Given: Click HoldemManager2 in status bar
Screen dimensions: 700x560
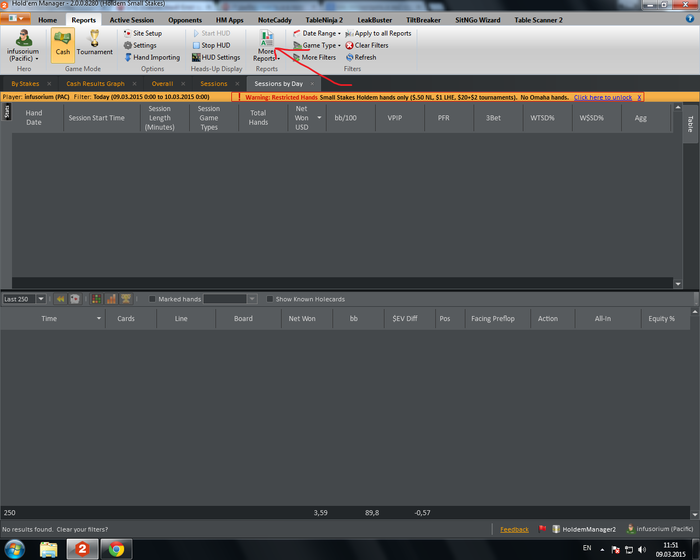Looking at the screenshot, I should pos(584,529).
